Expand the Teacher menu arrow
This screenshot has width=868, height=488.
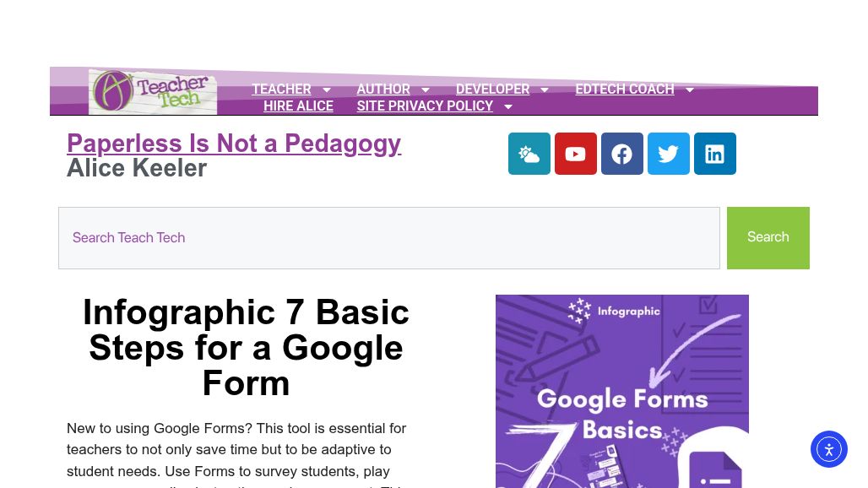pos(327,89)
